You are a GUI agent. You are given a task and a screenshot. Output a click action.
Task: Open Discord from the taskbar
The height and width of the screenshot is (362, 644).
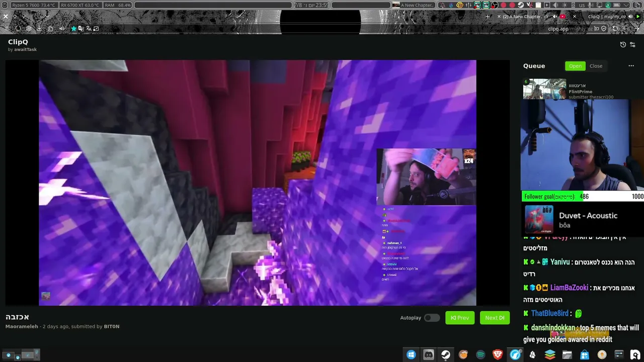point(429,354)
